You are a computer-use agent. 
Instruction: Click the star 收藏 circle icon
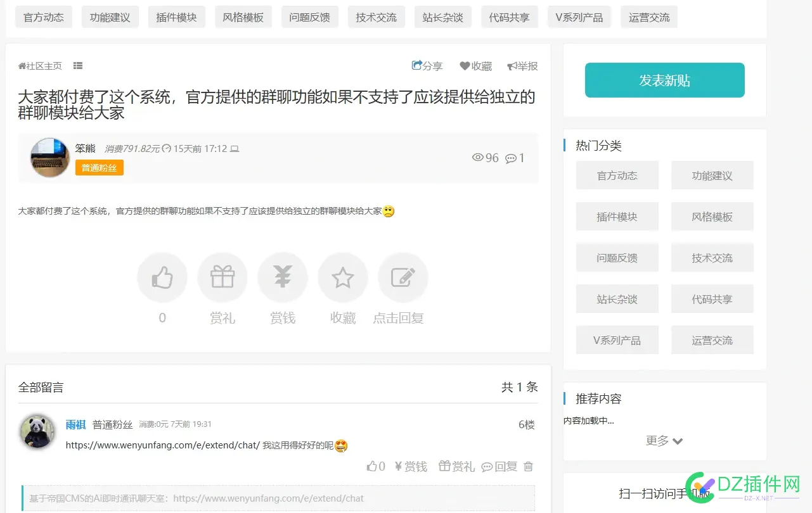[343, 277]
